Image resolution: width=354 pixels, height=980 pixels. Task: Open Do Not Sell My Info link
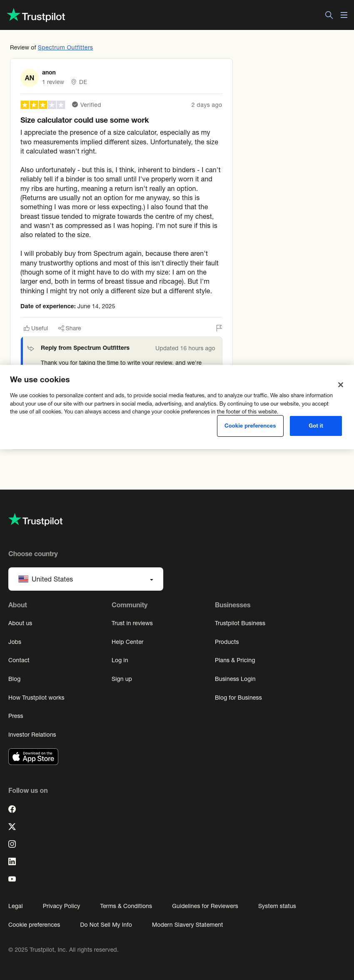tap(106, 925)
